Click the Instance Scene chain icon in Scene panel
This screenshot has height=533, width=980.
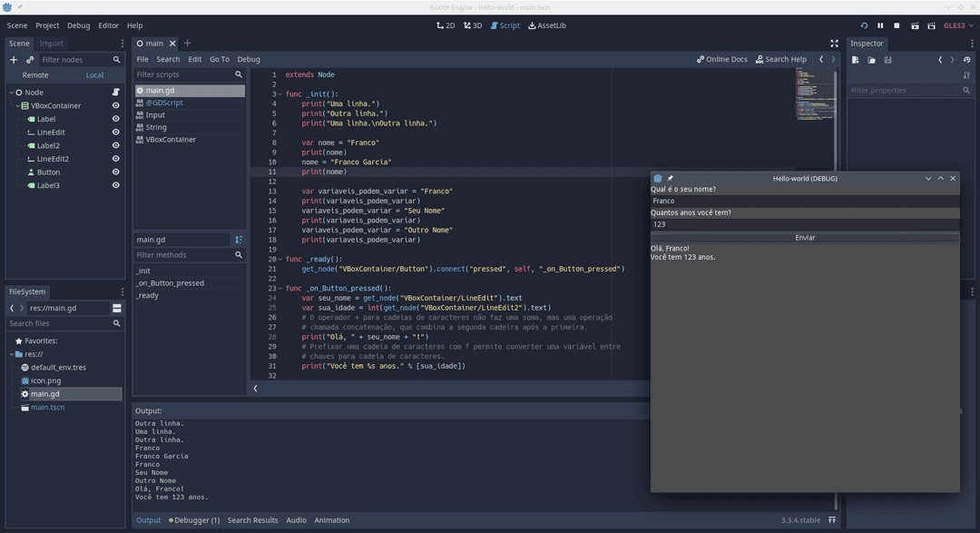point(27,60)
